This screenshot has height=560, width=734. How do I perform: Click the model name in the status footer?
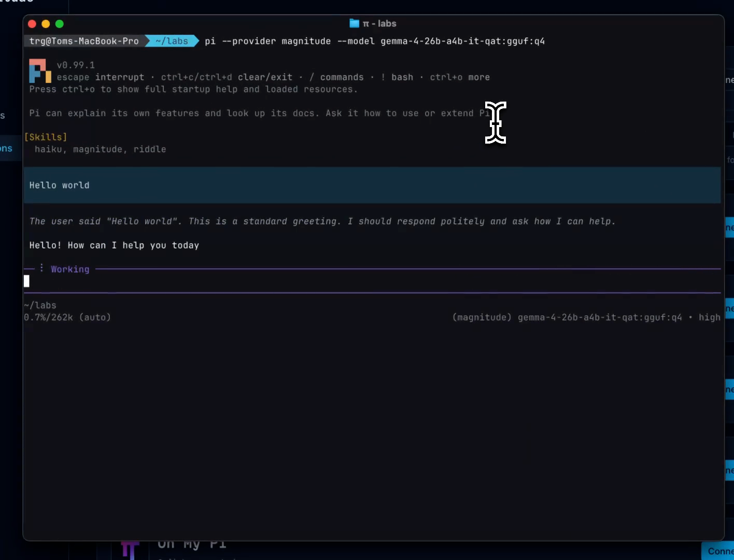600,317
